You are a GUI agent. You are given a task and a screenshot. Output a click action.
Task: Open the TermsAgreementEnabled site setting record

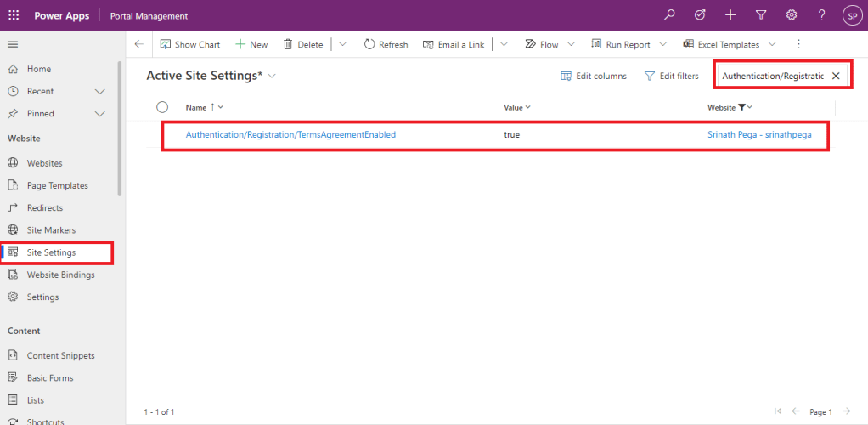pos(290,134)
